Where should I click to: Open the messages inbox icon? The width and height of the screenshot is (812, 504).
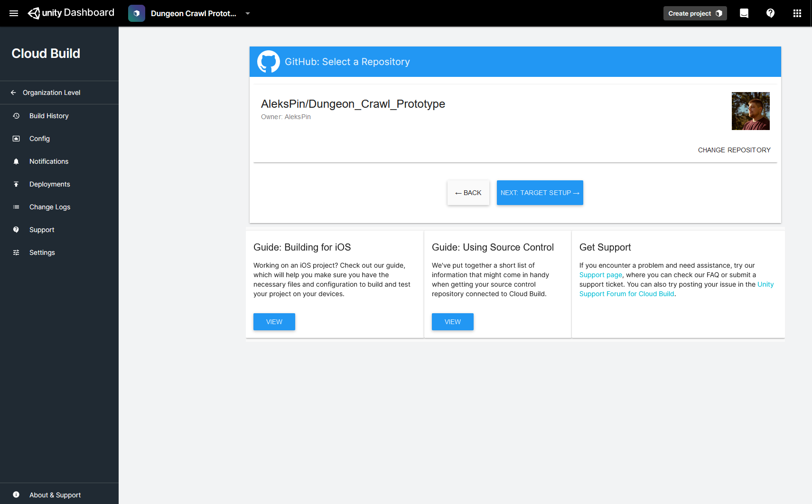coord(744,13)
